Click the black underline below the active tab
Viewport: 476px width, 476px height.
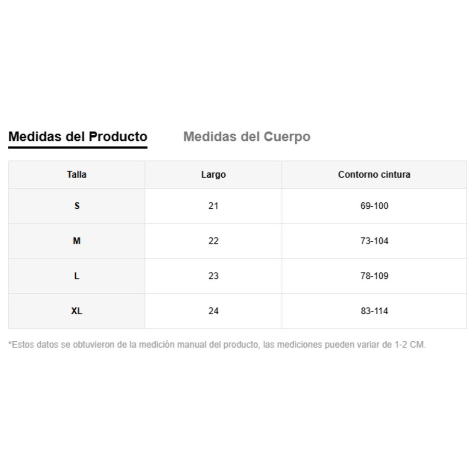[x=78, y=147]
